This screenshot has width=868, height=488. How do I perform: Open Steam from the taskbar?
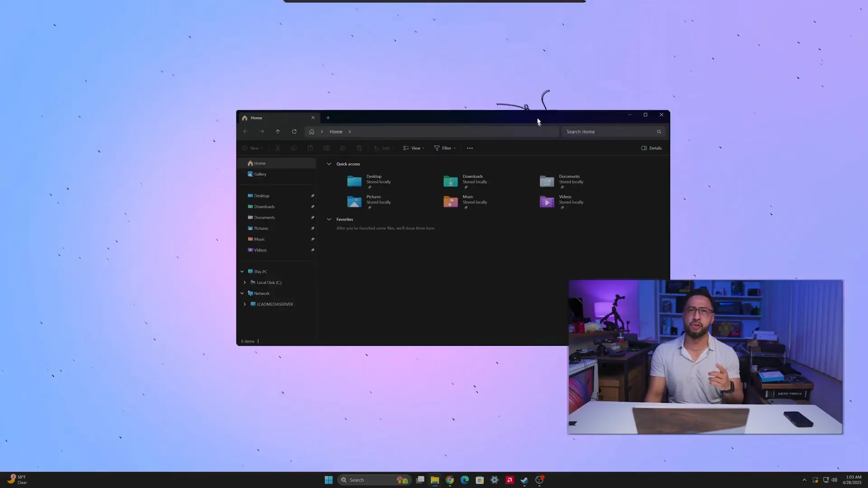(524, 480)
